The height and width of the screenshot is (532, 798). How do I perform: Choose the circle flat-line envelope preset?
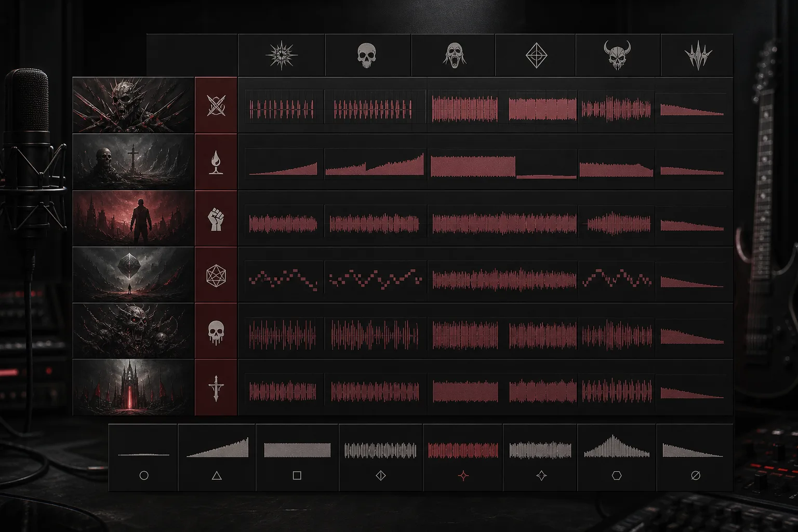[143, 457]
